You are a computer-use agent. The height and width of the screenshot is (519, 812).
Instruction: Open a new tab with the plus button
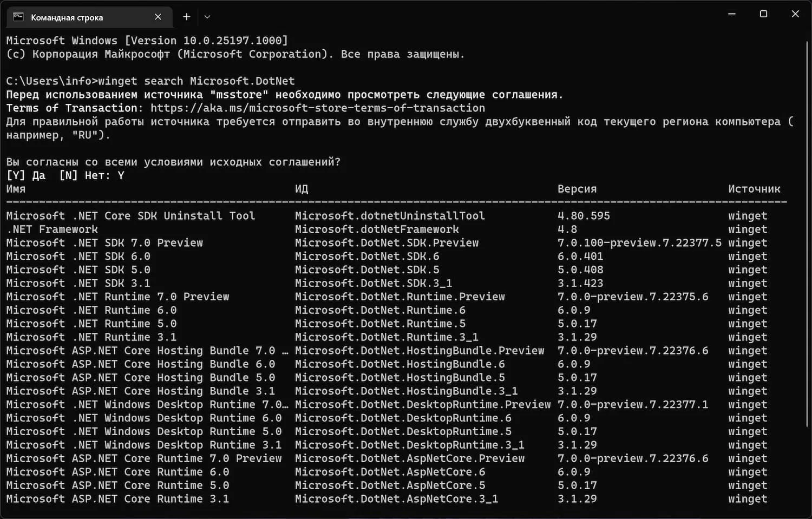187,17
